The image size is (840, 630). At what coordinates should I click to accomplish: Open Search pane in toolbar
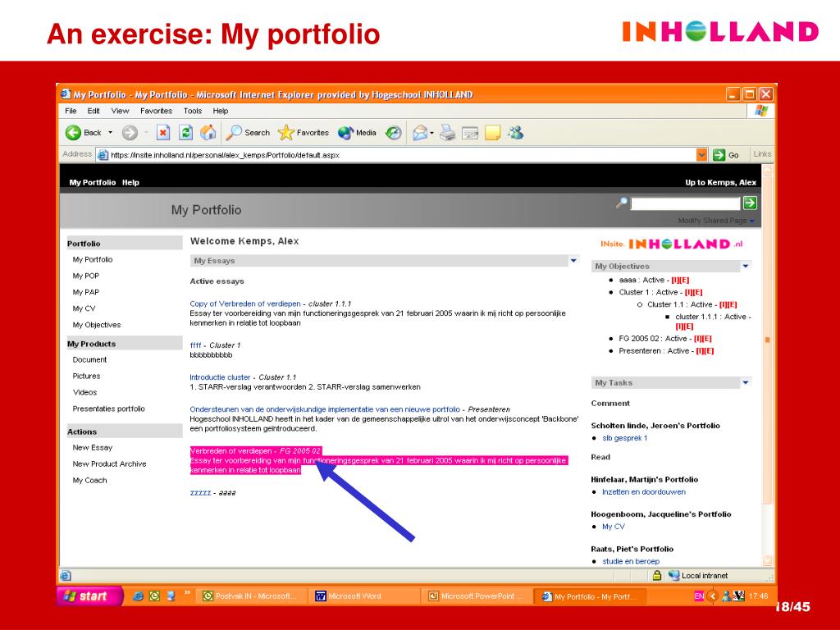pyautogui.click(x=248, y=132)
